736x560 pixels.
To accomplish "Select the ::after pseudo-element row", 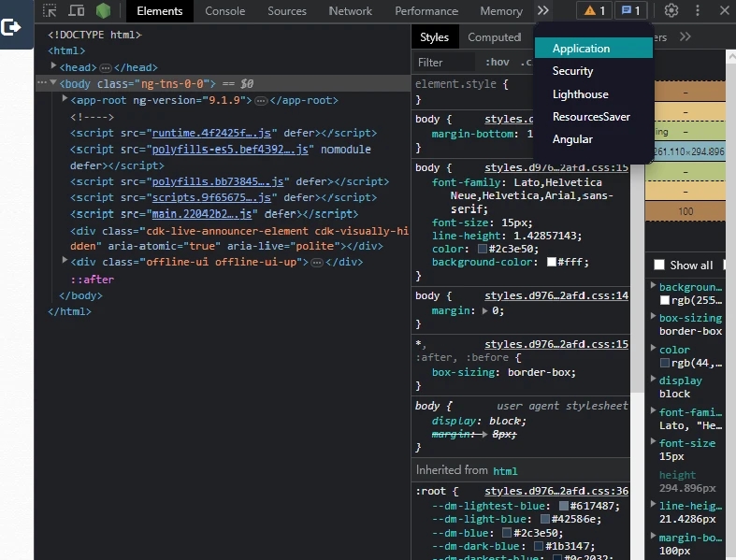I will [92, 280].
